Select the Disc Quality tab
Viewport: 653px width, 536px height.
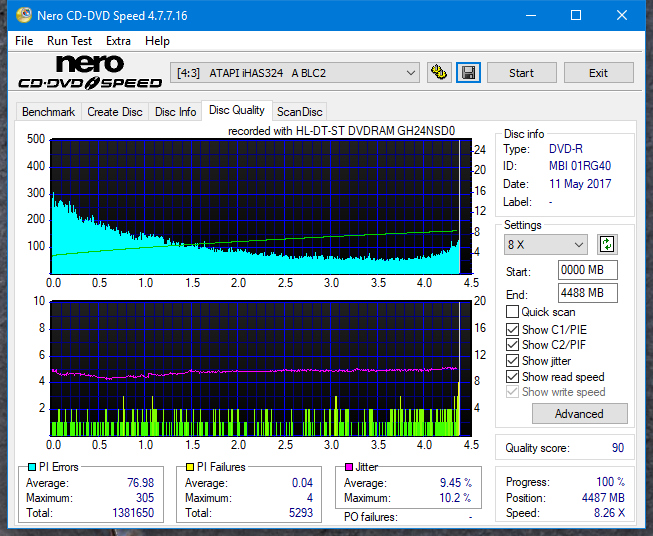coord(237,110)
